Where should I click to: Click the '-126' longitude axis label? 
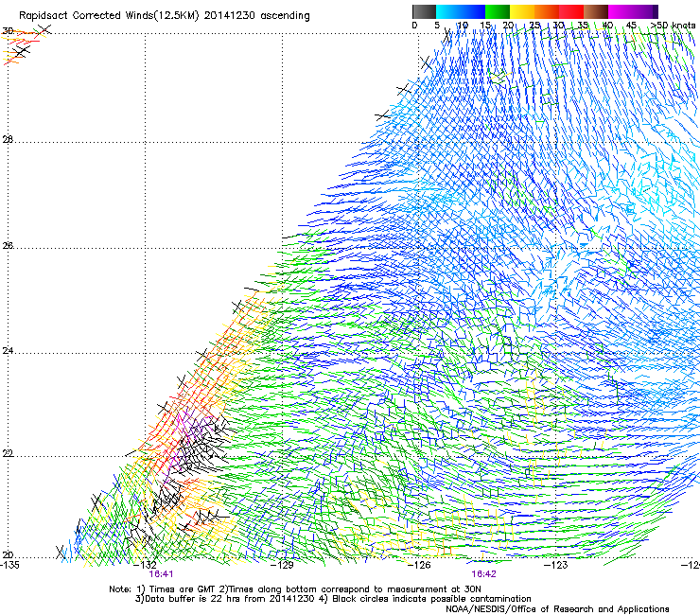(419, 565)
